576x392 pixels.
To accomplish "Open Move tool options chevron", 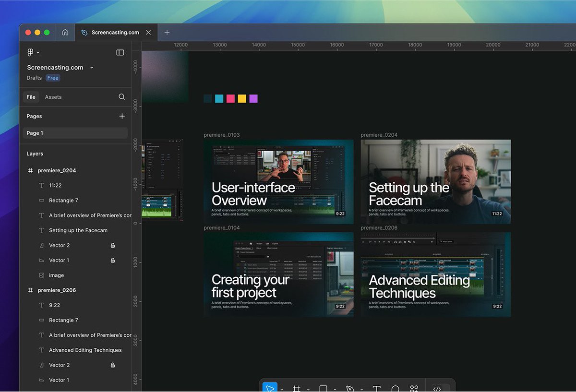I will tap(282, 389).
